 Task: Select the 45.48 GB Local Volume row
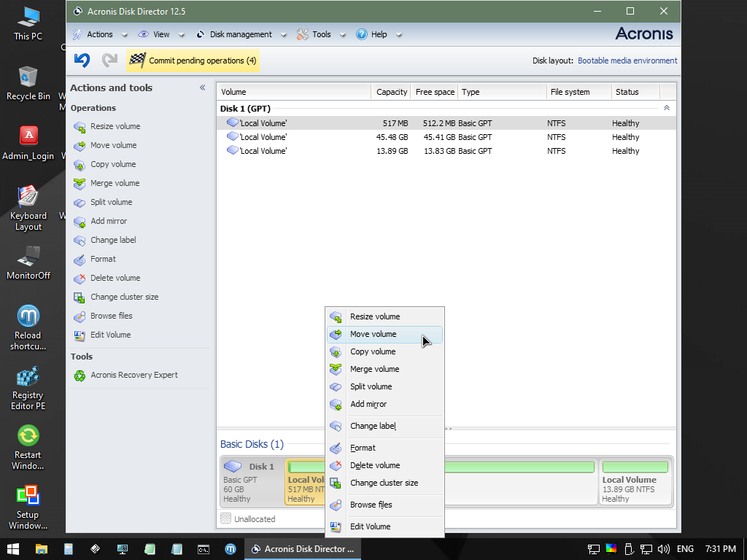(x=446, y=137)
